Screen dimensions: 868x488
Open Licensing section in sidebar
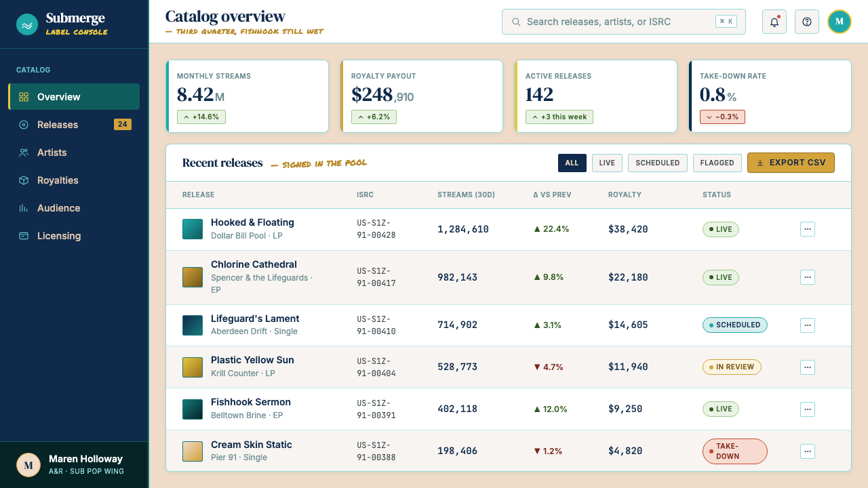74,236
